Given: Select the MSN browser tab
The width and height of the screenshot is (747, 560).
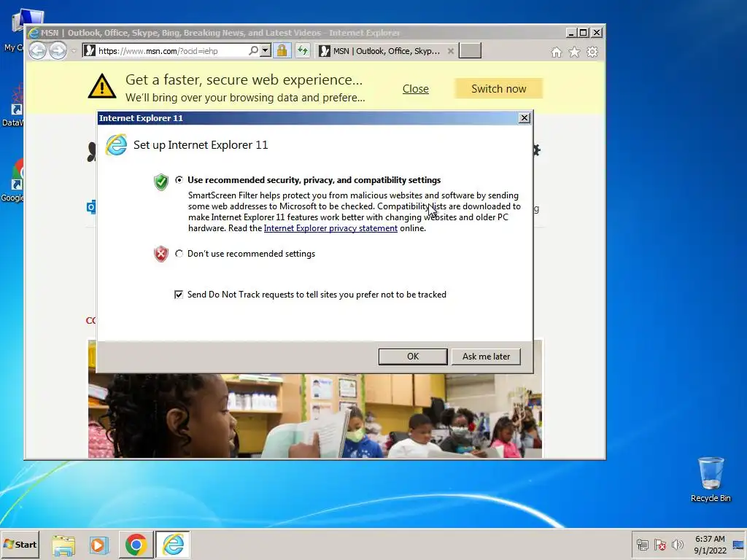Looking at the screenshot, I should tap(385, 51).
